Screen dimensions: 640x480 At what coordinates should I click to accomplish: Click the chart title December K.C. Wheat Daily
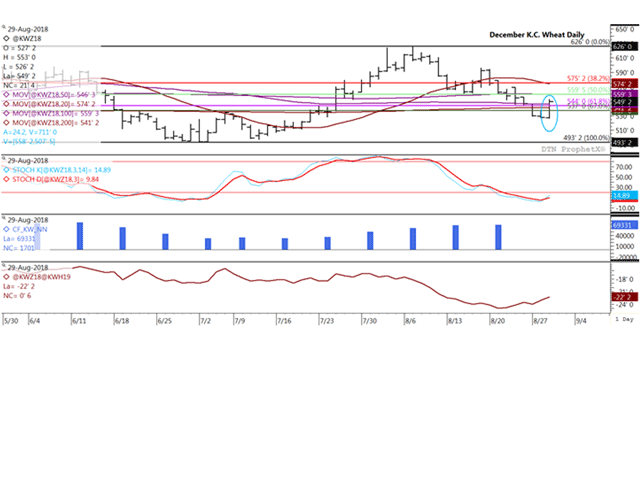(x=537, y=35)
